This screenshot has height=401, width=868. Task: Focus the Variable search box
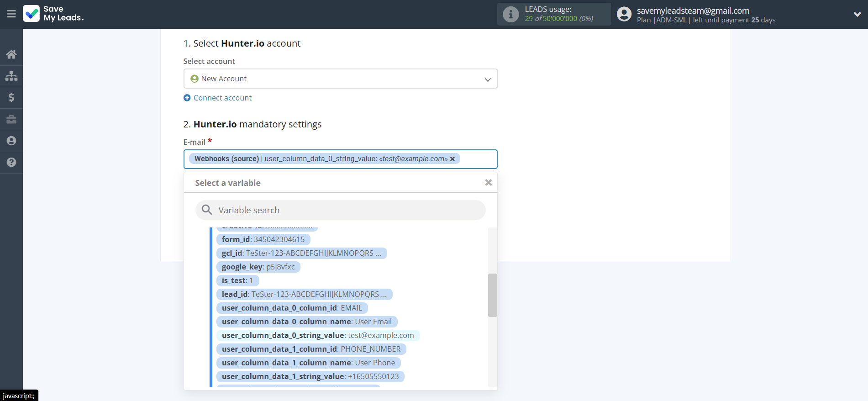[x=340, y=210]
